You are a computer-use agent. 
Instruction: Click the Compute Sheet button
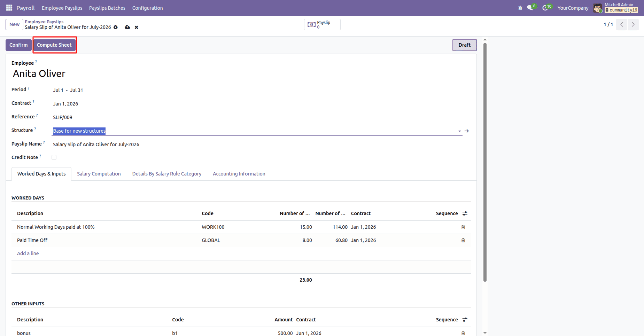(54, 45)
